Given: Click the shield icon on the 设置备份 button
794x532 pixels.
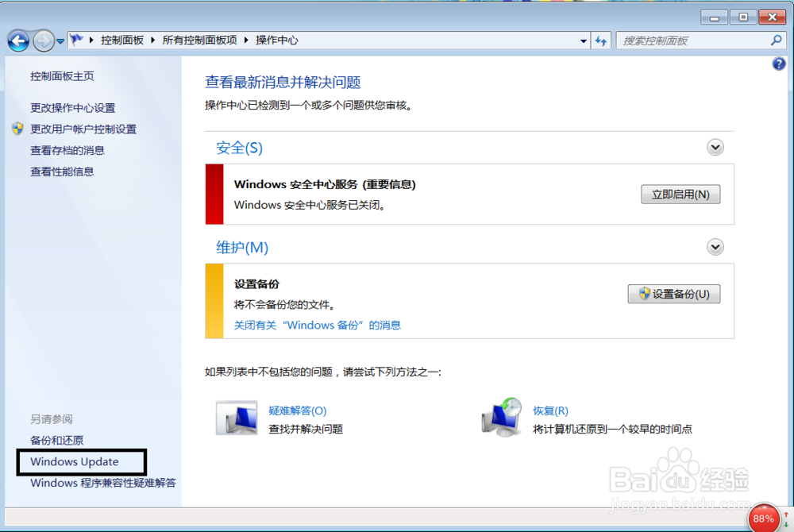Looking at the screenshot, I should tap(645, 294).
